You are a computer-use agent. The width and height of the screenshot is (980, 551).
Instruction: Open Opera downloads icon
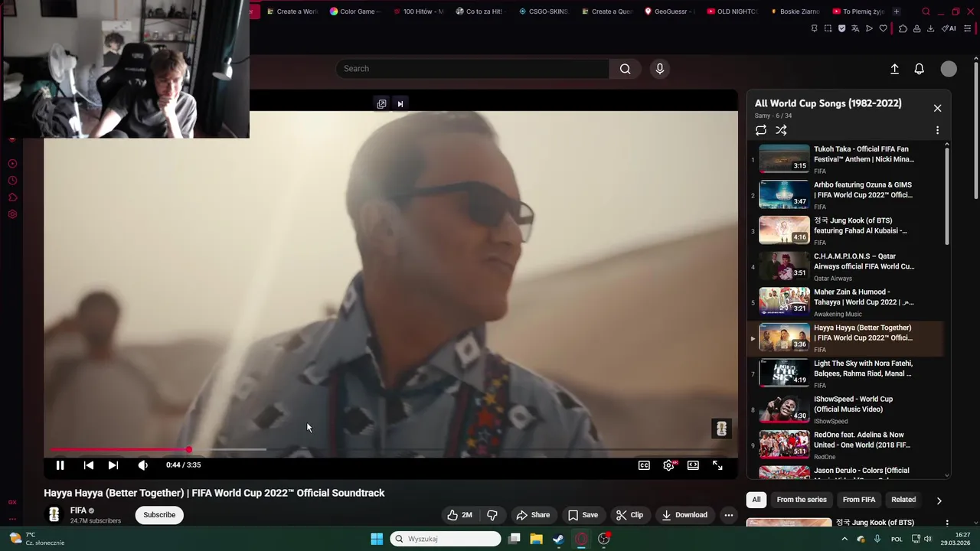pos(930,28)
